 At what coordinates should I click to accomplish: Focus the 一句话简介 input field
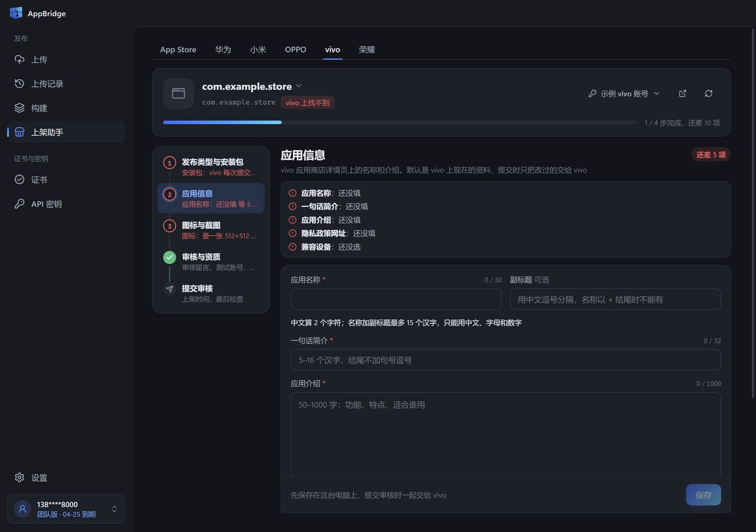pos(506,360)
